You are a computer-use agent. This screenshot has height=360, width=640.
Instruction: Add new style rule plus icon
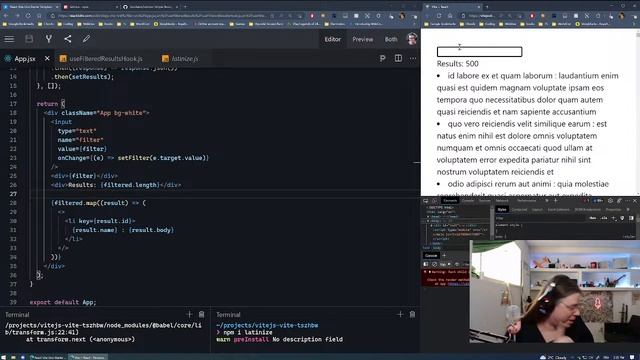(x=613, y=218)
